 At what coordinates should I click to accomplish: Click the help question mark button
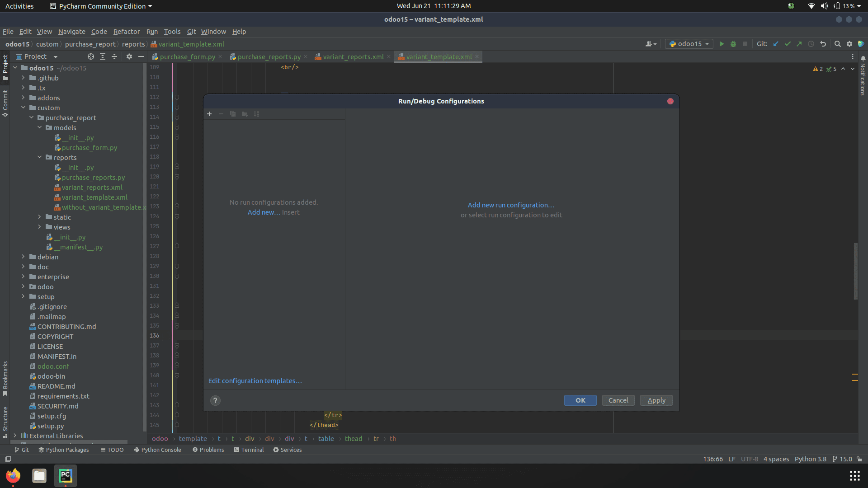click(215, 400)
